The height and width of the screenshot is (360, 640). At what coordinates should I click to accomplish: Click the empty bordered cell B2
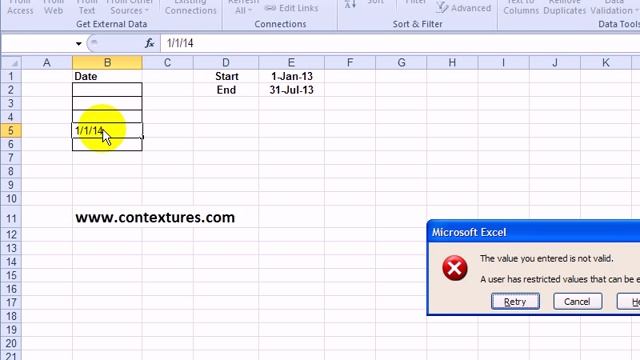tap(107, 90)
